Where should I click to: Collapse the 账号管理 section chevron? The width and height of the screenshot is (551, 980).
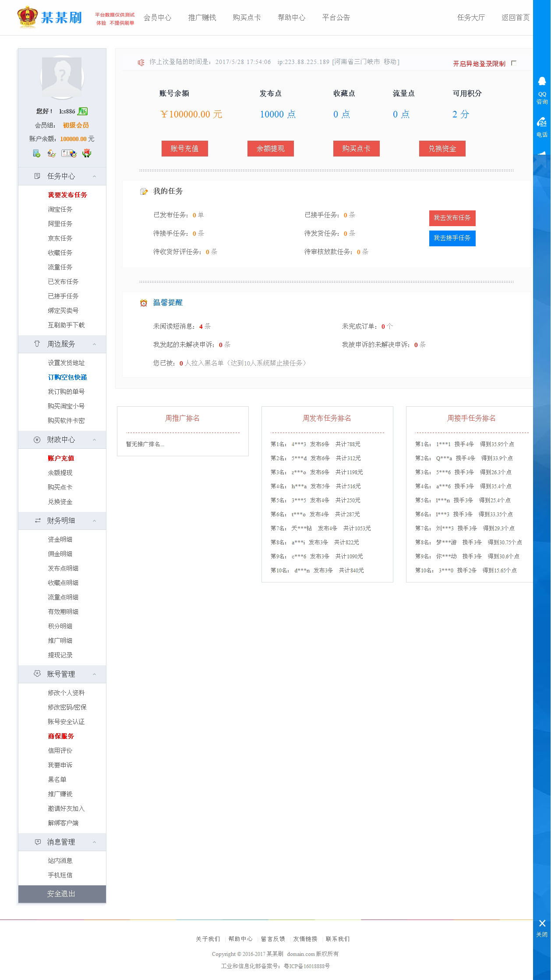point(94,674)
